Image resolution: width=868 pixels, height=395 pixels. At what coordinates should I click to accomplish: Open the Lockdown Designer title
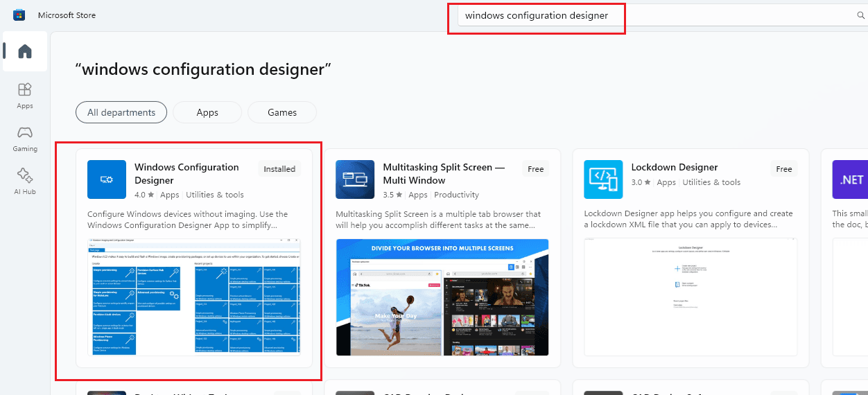pos(675,167)
